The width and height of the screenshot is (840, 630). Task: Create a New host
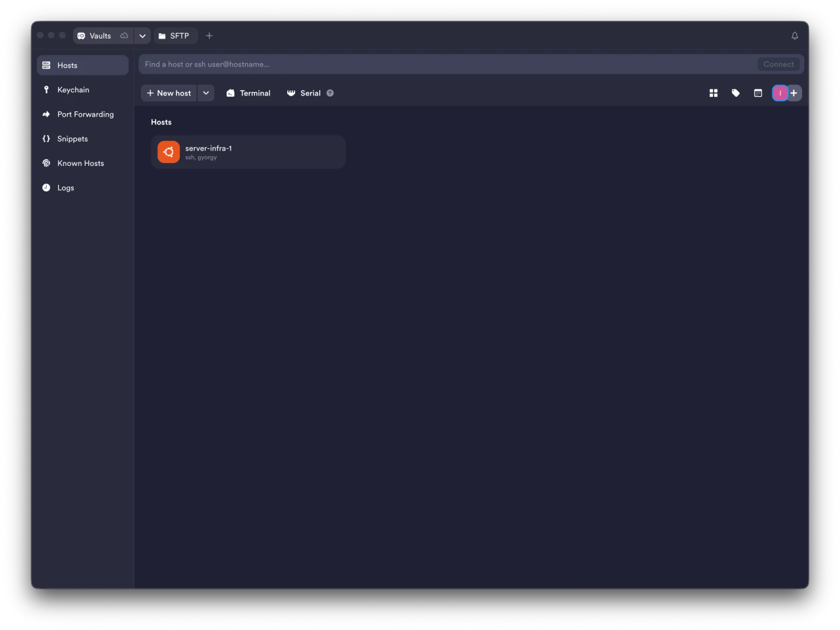169,93
